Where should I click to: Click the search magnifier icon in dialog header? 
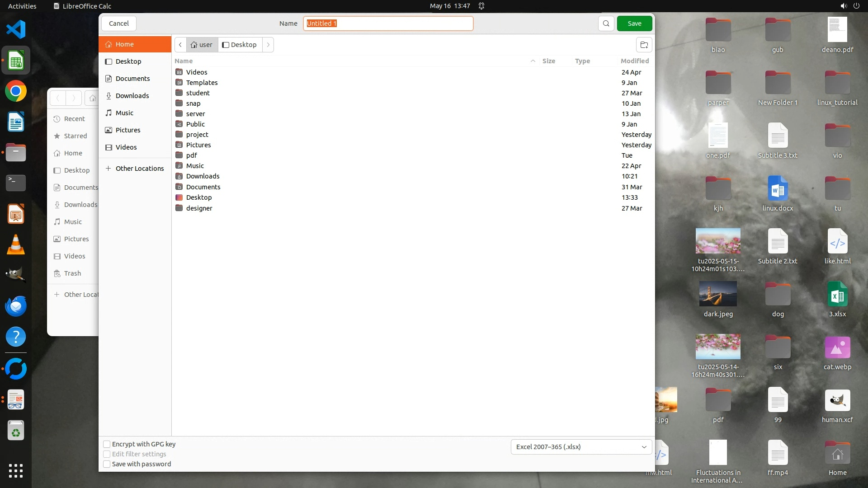click(x=606, y=23)
